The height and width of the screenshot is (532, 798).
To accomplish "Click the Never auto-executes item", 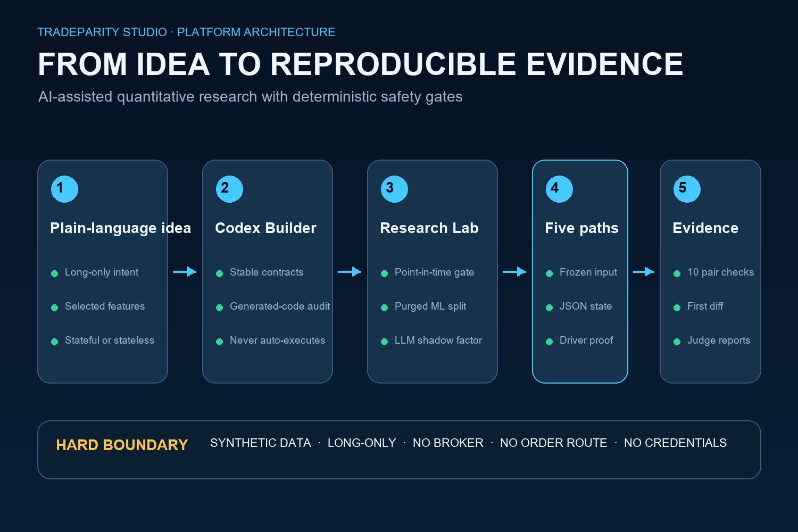I will coord(277,340).
